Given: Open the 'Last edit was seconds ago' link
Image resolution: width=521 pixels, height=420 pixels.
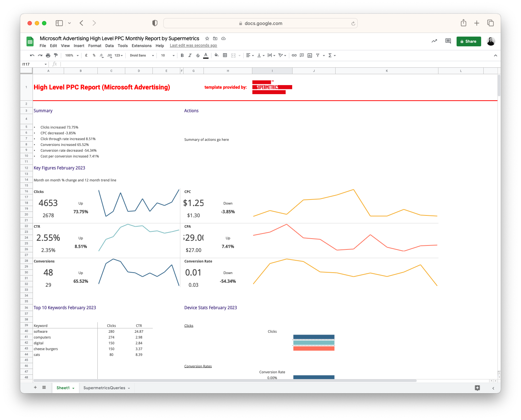Looking at the screenshot, I should [193, 46].
